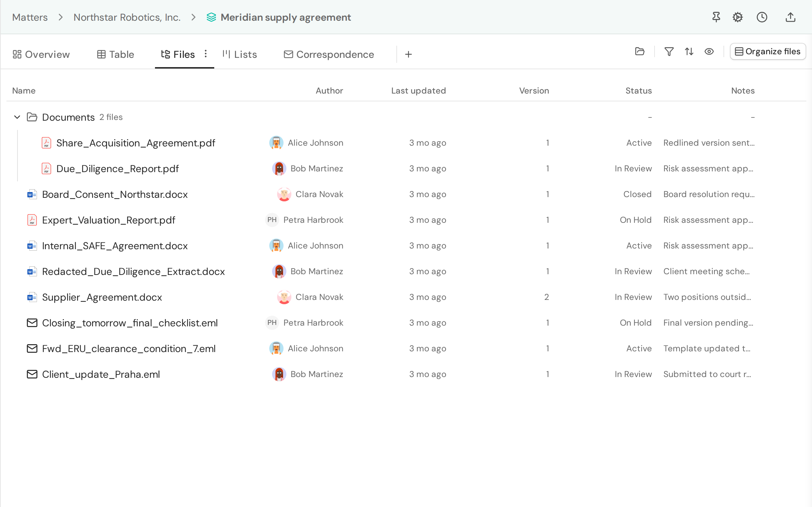Open Fwd_ERU_clearance_condition_7.eml
Viewport: 812px width, 507px height.
point(129,348)
